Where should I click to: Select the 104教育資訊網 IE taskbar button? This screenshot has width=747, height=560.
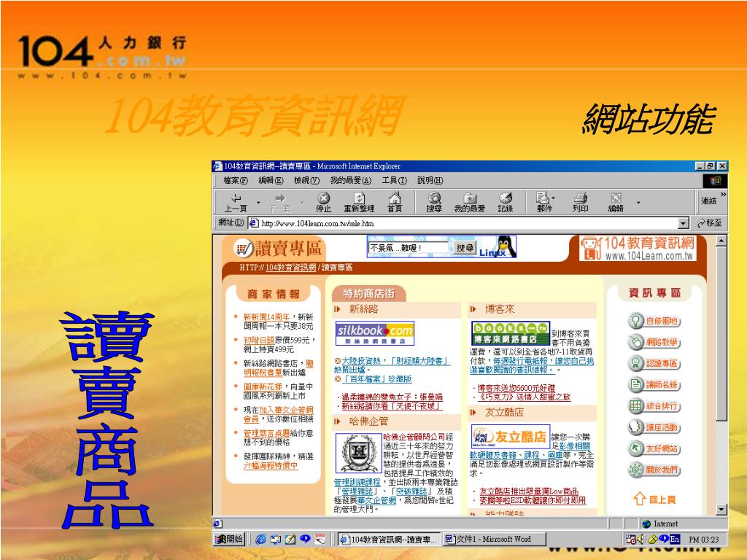coord(389,539)
